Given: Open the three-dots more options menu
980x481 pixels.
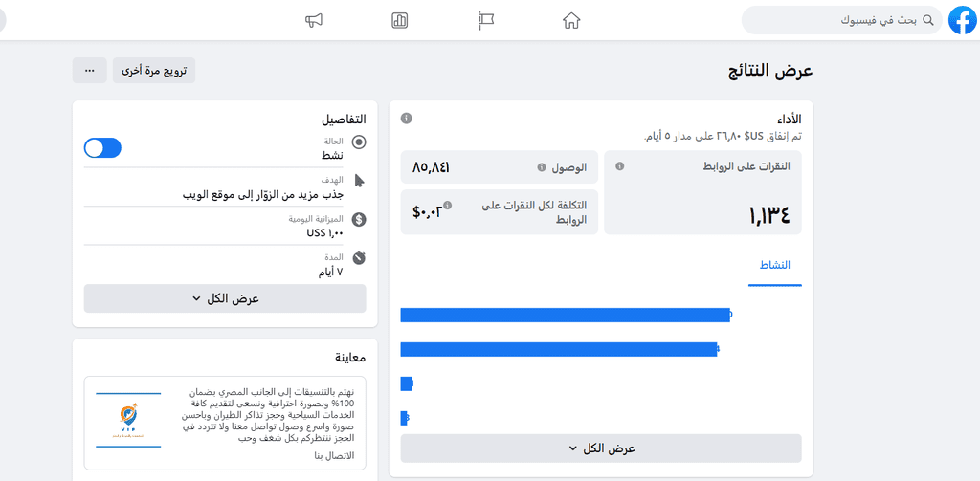Looking at the screenshot, I should pos(89,71).
